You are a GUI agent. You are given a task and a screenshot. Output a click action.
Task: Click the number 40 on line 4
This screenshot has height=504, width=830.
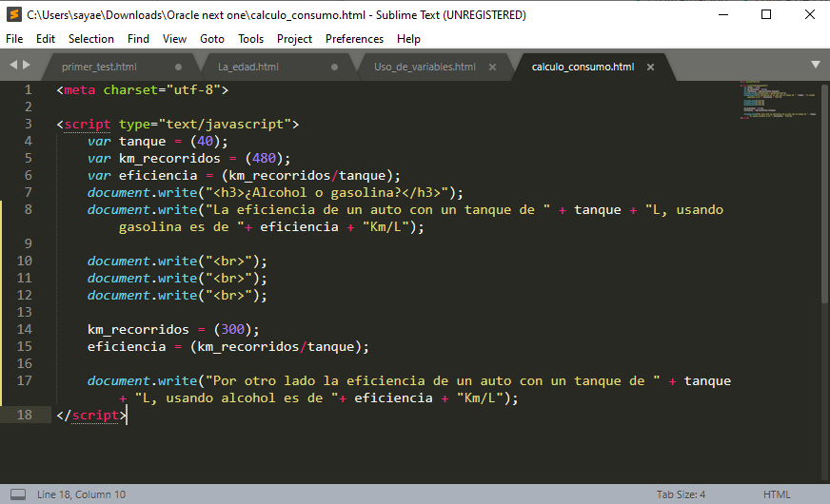205,141
